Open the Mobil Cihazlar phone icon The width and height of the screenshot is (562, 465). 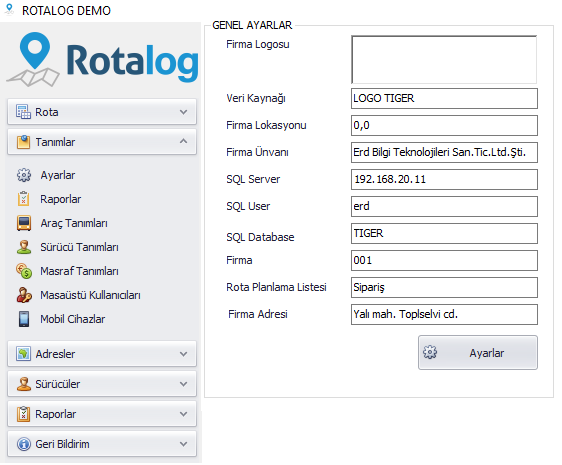click(24, 319)
